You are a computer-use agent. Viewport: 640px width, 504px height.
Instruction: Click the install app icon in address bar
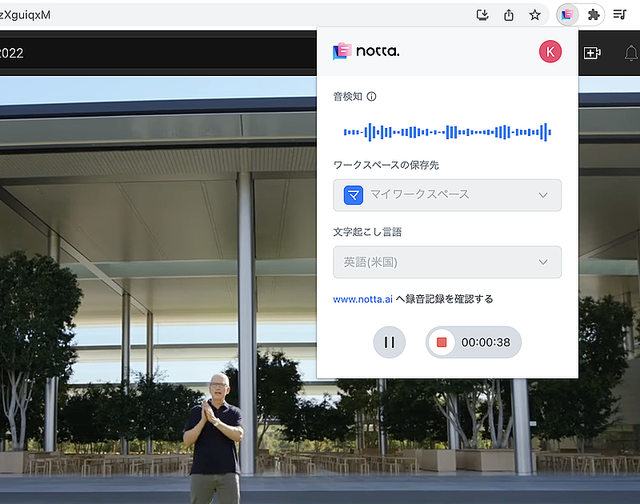tap(483, 15)
